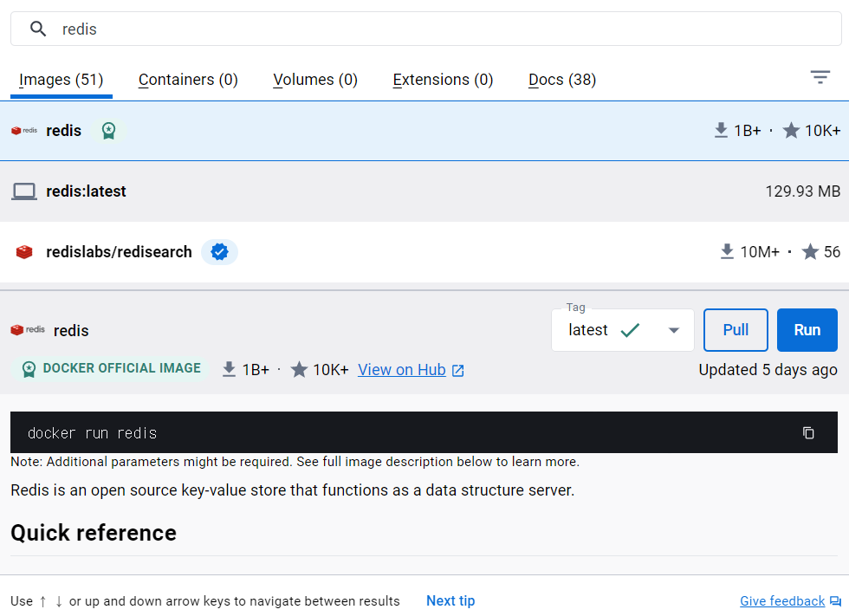Click the DOCKER OFFICIAL IMAGE label
Viewport: 849px width, 616px height.
point(111,368)
